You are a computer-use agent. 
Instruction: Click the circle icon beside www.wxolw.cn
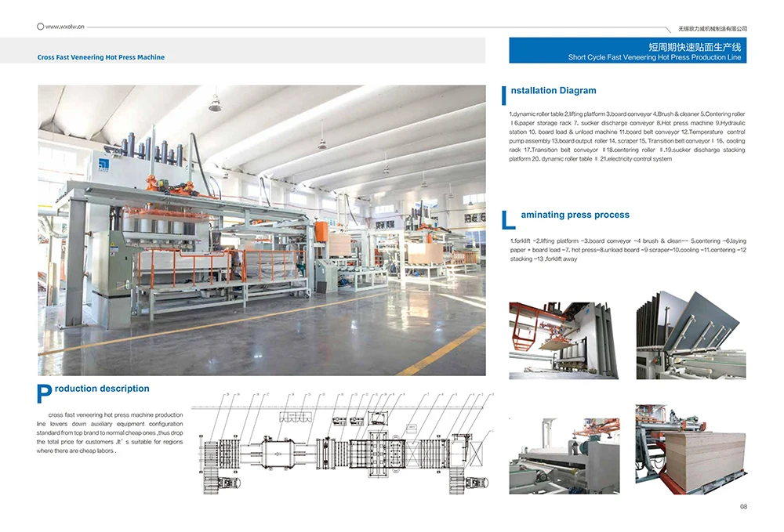coord(41,26)
